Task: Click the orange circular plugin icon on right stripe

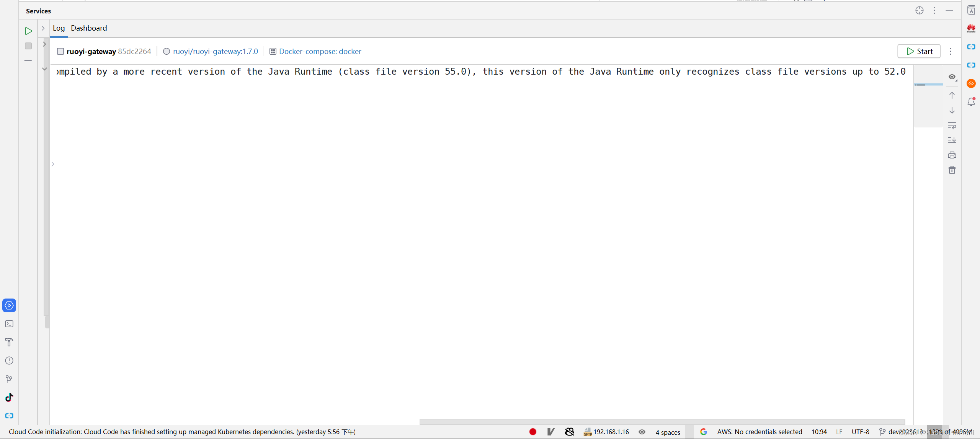Action: pyautogui.click(x=971, y=83)
